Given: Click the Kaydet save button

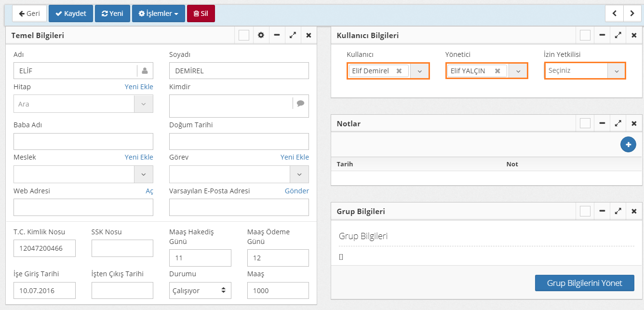Looking at the screenshot, I should (71, 13).
